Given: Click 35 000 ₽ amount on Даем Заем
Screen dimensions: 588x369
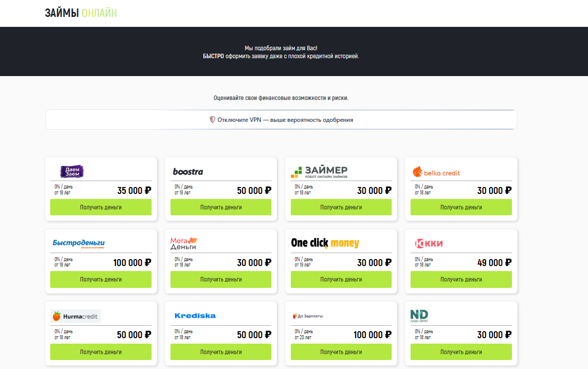Looking at the screenshot, I should (134, 190).
